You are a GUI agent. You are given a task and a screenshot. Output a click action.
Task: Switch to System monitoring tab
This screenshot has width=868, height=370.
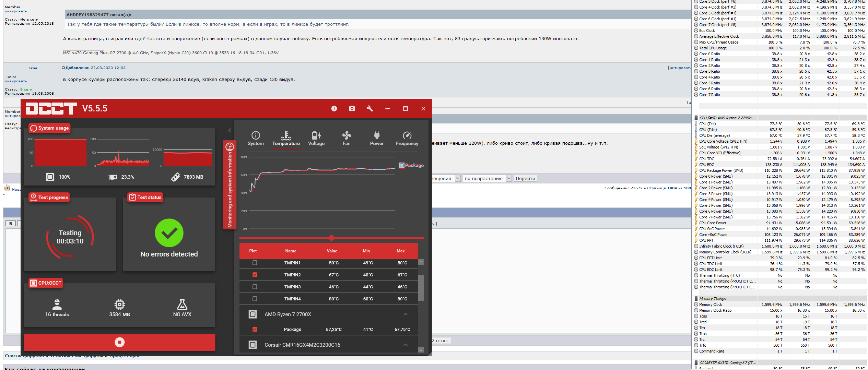point(256,139)
